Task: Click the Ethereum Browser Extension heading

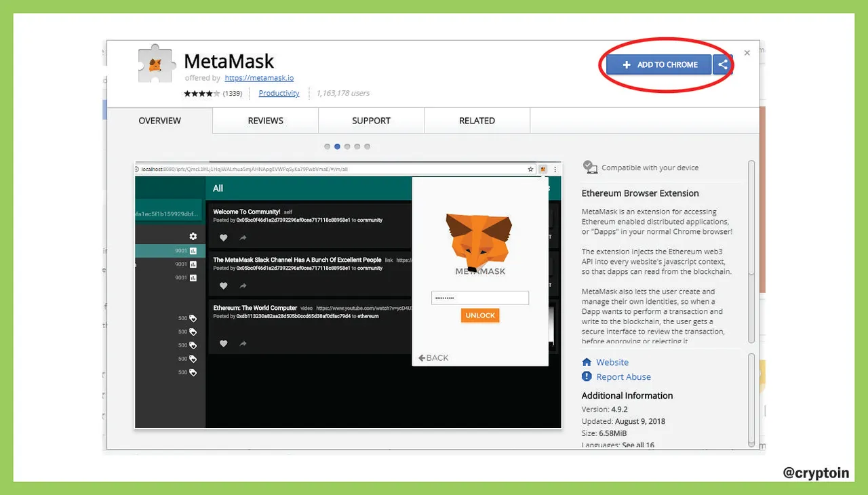Action: click(x=640, y=193)
